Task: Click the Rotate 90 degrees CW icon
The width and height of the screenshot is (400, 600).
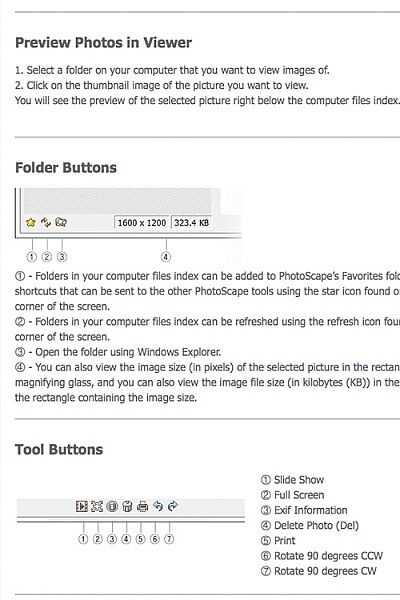Action: [x=173, y=506]
